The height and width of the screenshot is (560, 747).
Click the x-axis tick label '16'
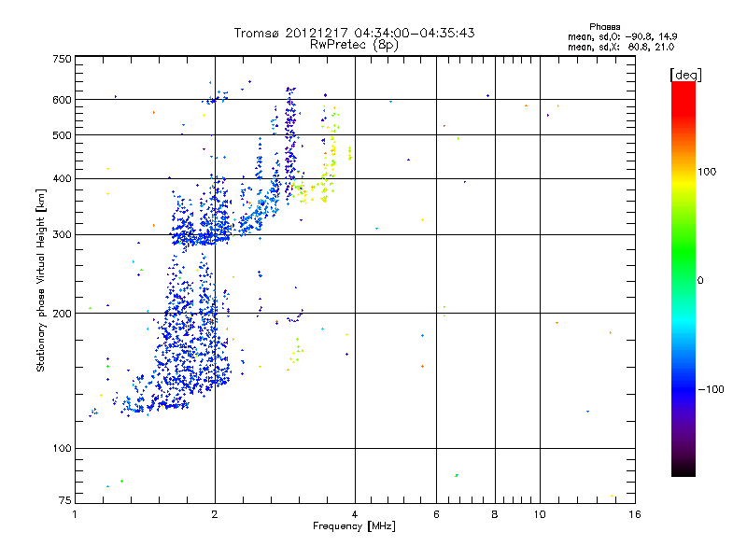coord(635,514)
